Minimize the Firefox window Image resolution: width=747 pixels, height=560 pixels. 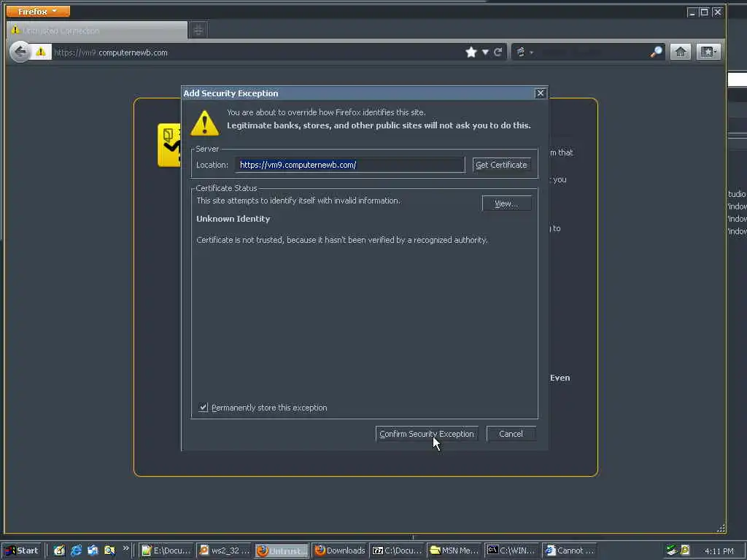(x=692, y=12)
